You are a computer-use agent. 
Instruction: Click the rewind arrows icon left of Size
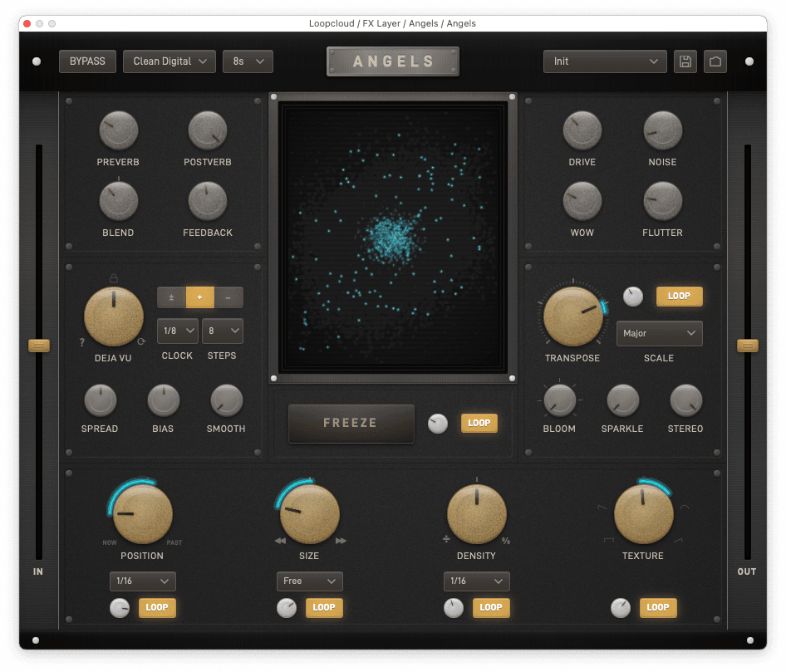(281, 541)
